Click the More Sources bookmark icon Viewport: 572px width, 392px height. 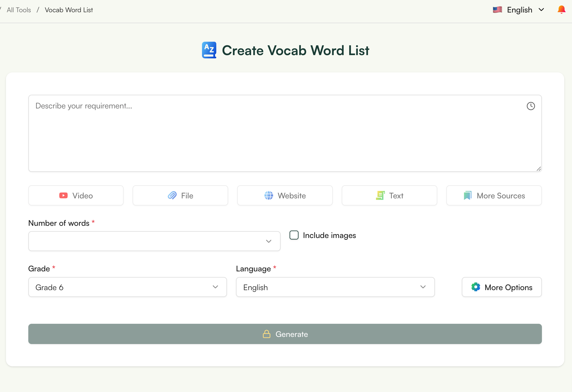(467, 195)
